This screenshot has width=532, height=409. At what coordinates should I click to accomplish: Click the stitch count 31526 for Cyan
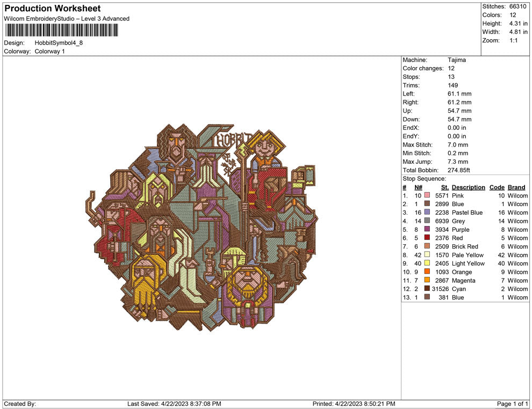click(440, 289)
